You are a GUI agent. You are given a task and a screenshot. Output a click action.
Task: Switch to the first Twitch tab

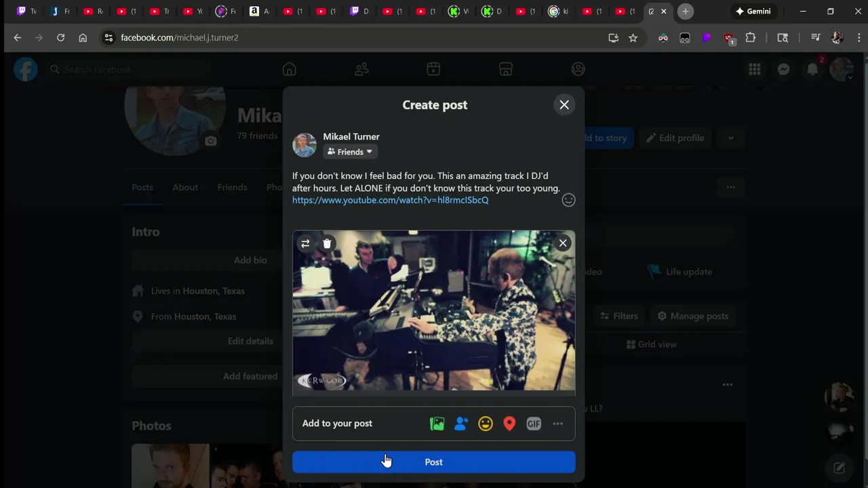(26, 12)
